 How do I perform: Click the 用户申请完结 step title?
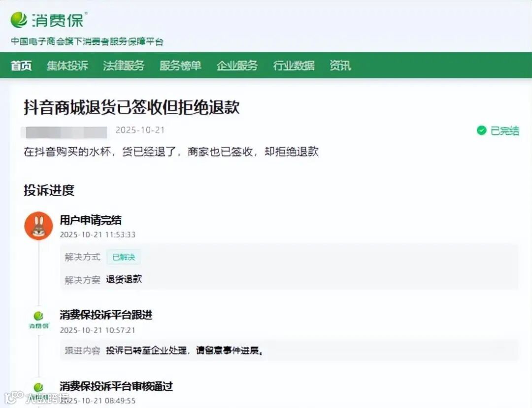coord(91,220)
